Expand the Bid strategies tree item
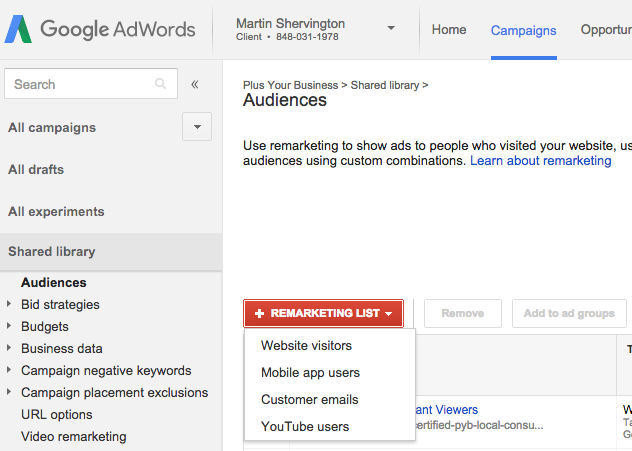The height and width of the screenshot is (451, 632). (9, 304)
